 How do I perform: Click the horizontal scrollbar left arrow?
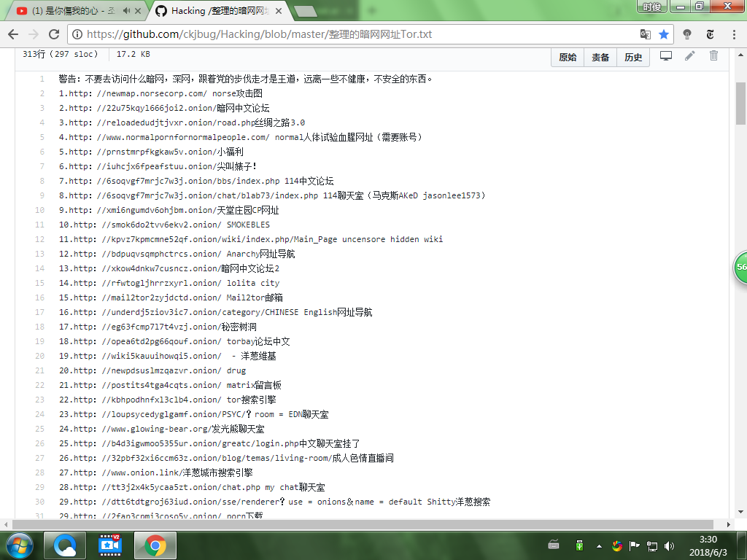6,525
